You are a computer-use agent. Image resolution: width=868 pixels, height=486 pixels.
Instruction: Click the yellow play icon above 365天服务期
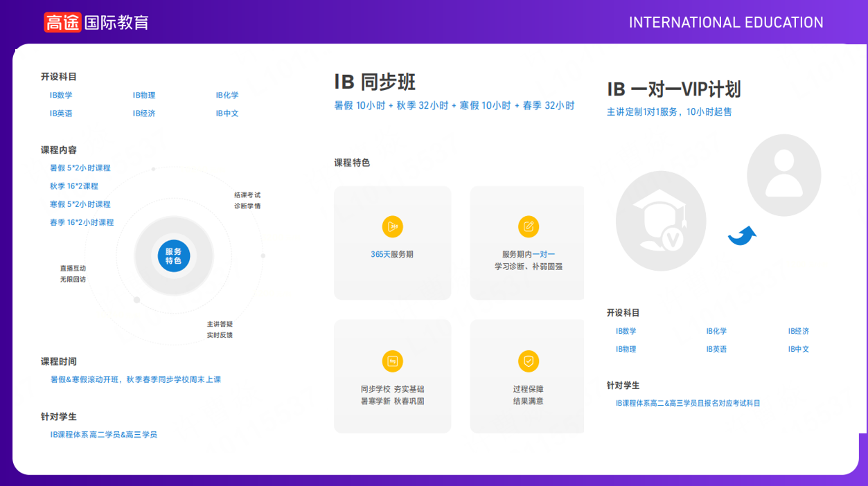click(392, 226)
